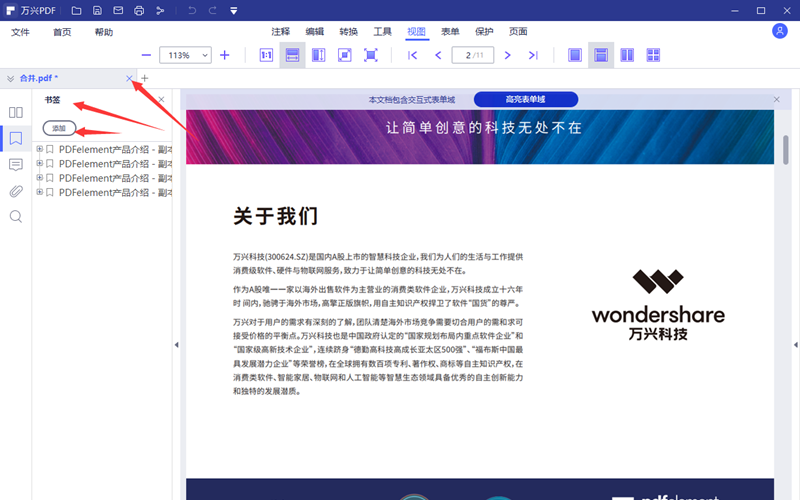Image resolution: width=800 pixels, height=500 pixels.
Task: Expand the first PDFelement产品介绍 bookmark
Action: (x=39, y=150)
